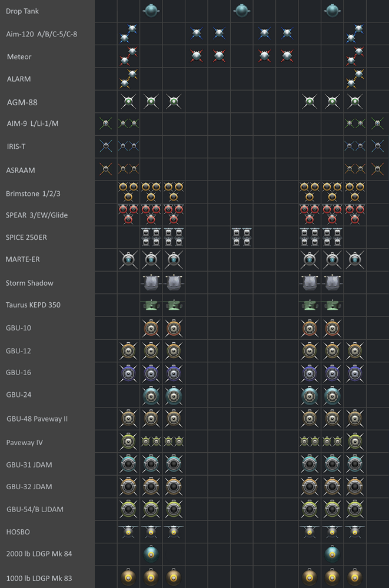
Task: Click the "Meteor" row label
Action: tap(19, 56)
